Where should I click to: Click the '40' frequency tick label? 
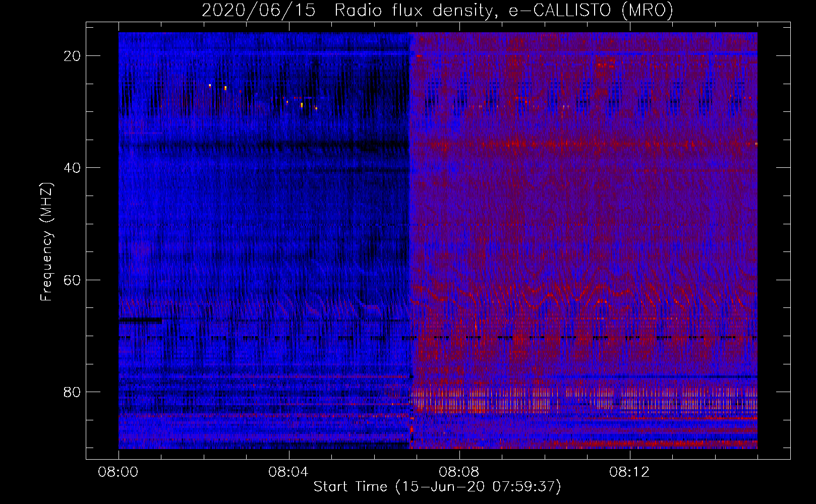[72, 168]
